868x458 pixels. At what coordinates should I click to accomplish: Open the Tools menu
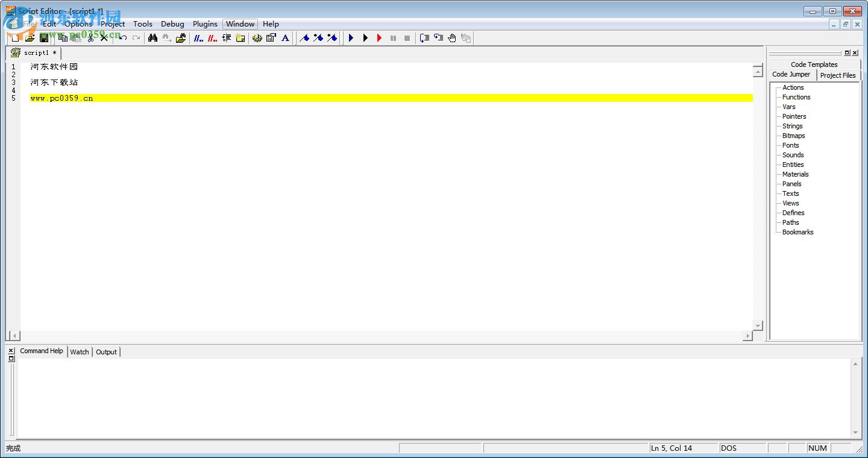tap(143, 24)
